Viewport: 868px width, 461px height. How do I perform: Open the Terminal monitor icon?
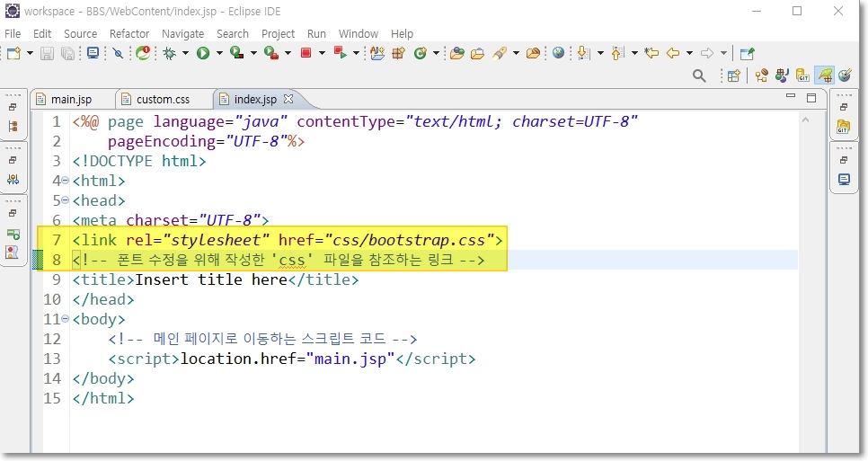[x=93, y=53]
